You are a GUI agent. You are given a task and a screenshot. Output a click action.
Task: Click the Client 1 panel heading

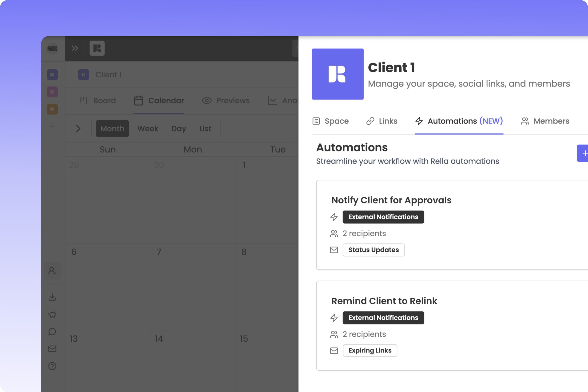pos(391,67)
